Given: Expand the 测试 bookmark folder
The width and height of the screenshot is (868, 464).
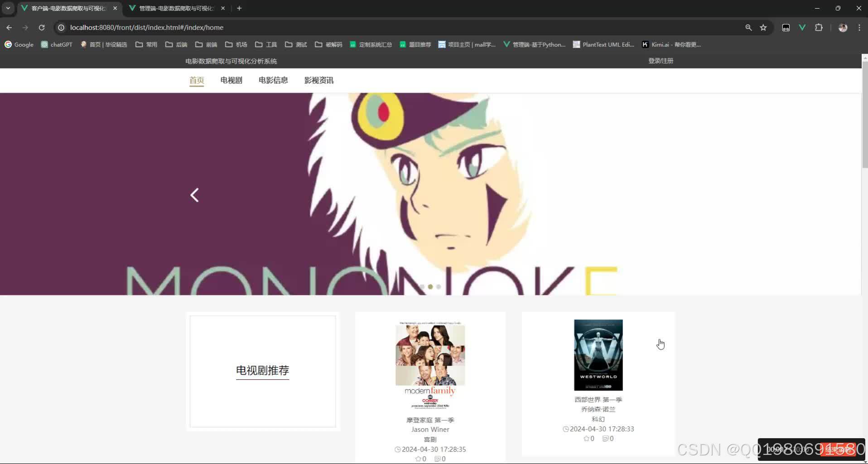Looking at the screenshot, I should [296, 44].
